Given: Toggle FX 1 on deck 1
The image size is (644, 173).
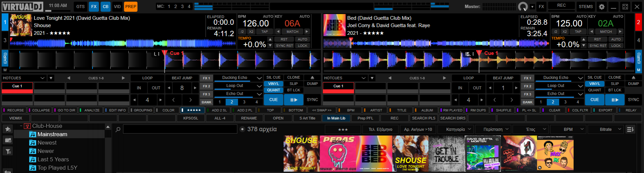Looking at the screenshot, I should [x=206, y=78].
